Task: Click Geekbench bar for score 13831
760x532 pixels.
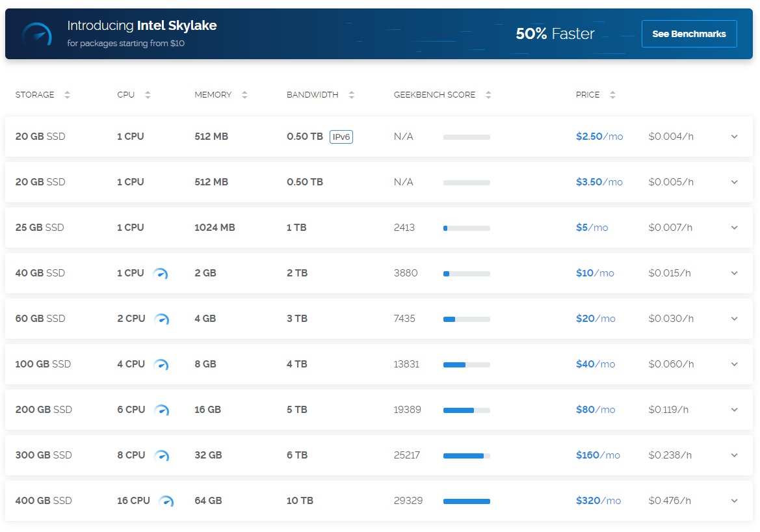Action: pos(467,365)
